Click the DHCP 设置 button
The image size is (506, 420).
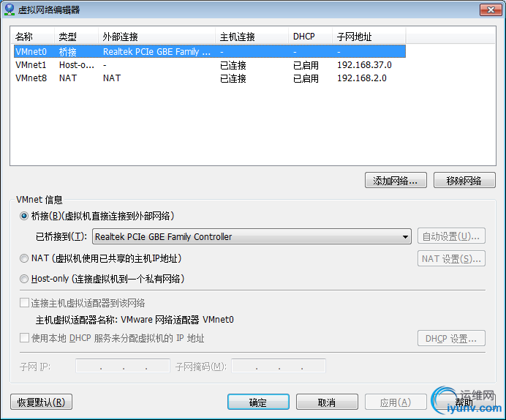[x=451, y=338]
